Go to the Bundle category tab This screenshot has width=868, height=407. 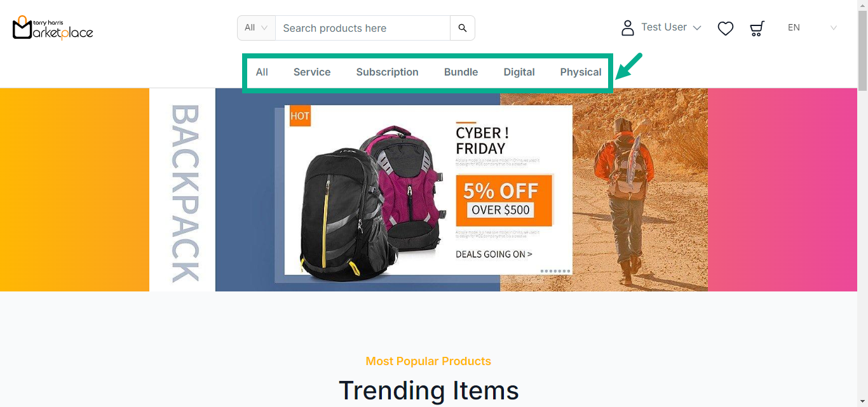[461, 72]
